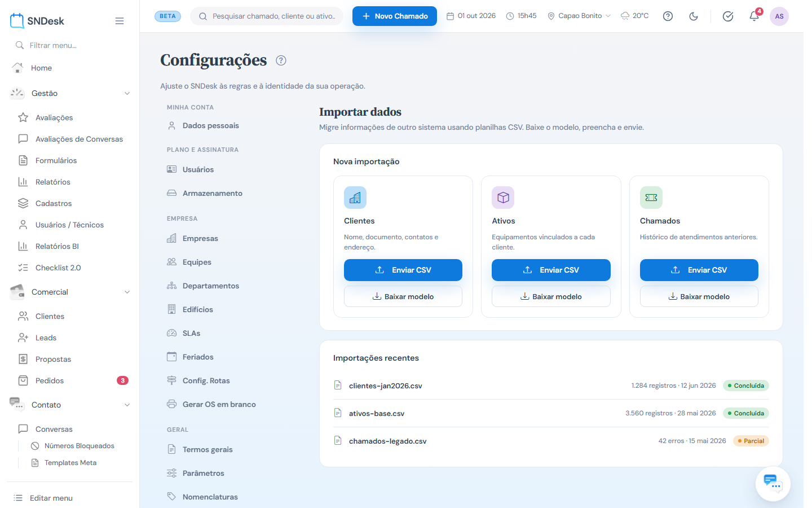Open the tasks checkmark circle icon

click(728, 16)
